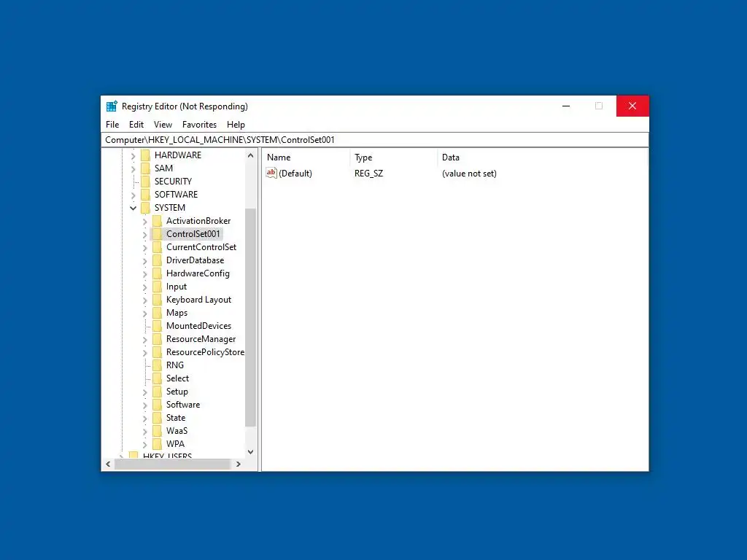Click the MountedDevices folder icon

158,326
